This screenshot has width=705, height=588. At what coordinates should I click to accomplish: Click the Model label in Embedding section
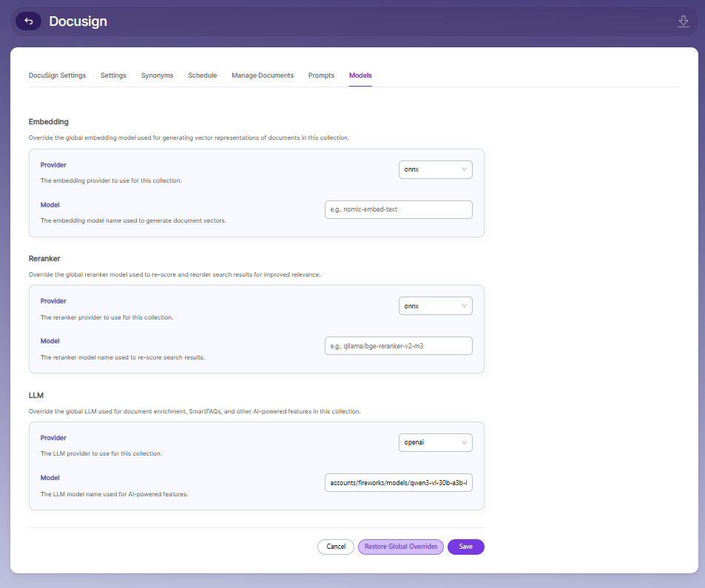tap(50, 205)
